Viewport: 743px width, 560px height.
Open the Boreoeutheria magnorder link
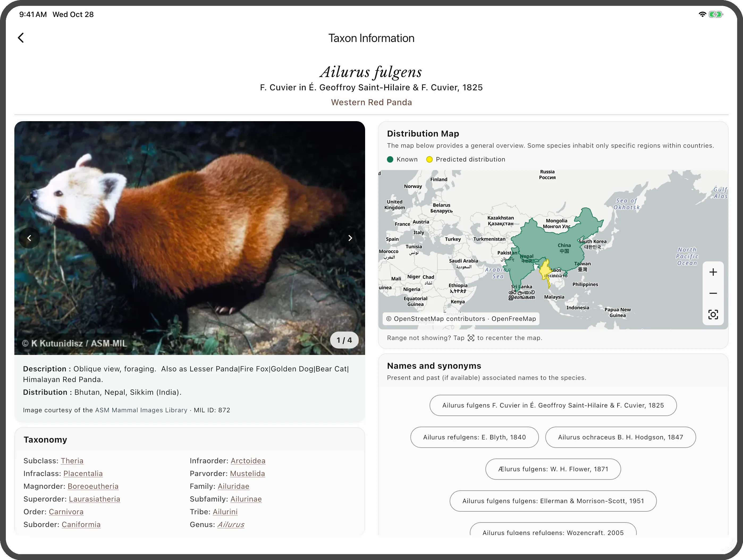point(93,486)
